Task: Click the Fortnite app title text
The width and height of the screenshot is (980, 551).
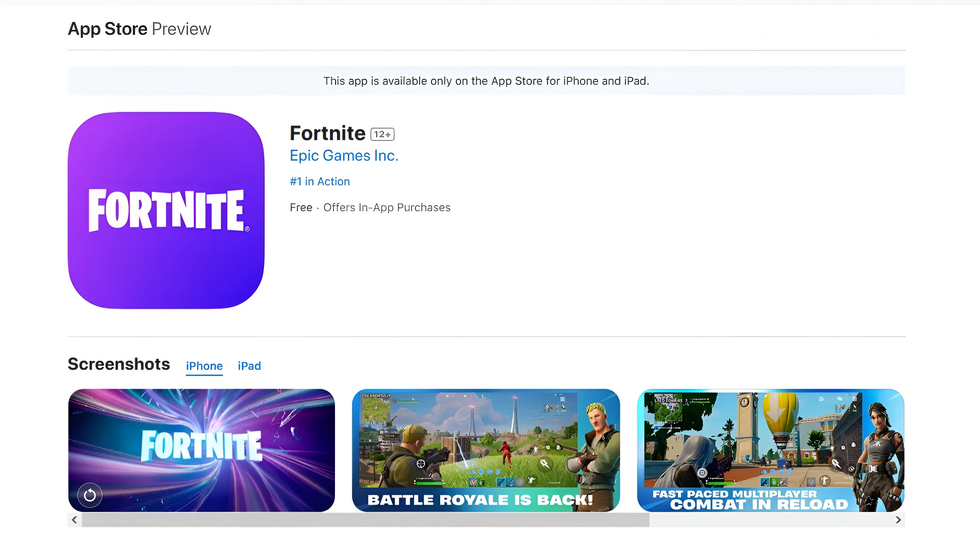Action: point(327,133)
